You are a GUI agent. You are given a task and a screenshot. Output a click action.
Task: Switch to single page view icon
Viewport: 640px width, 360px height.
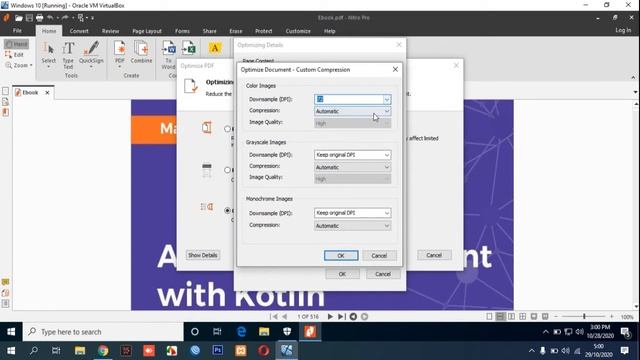tap(489, 316)
